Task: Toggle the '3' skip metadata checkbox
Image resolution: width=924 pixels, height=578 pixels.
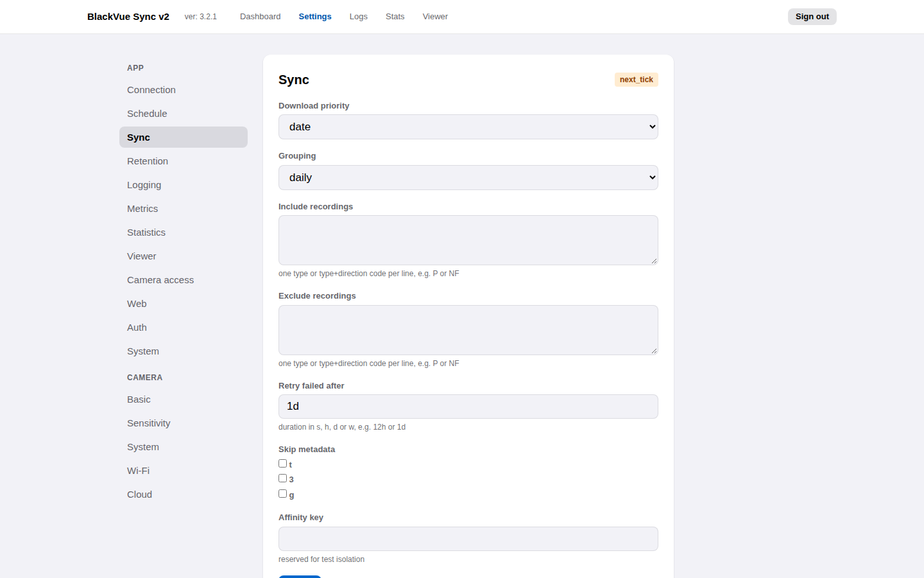Action: [x=282, y=478]
